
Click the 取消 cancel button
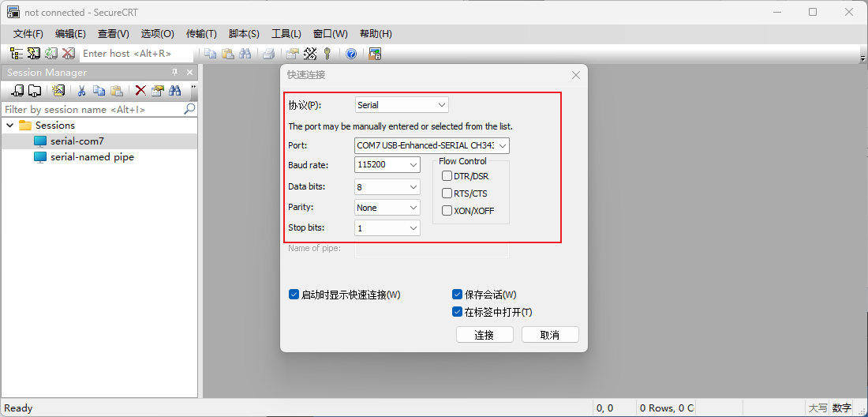[550, 335]
